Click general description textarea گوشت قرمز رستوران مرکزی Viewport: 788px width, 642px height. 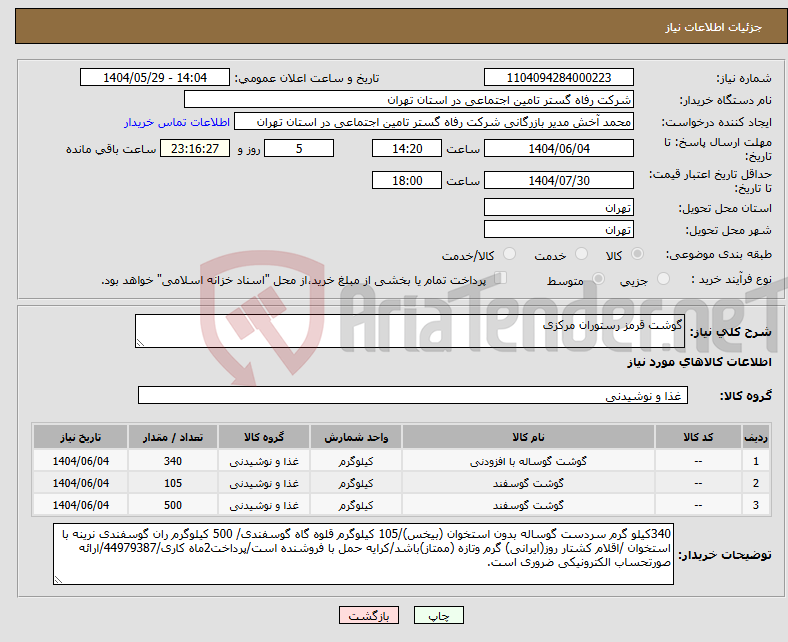click(x=410, y=331)
